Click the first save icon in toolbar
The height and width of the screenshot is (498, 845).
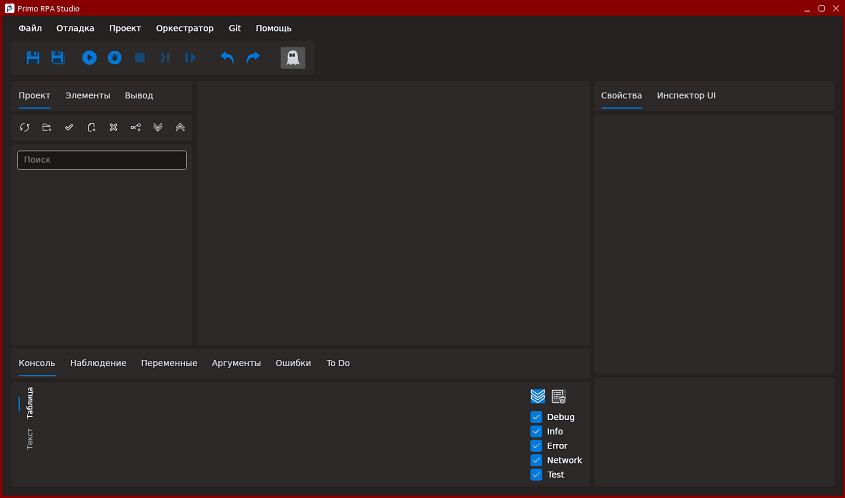(x=33, y=58)
